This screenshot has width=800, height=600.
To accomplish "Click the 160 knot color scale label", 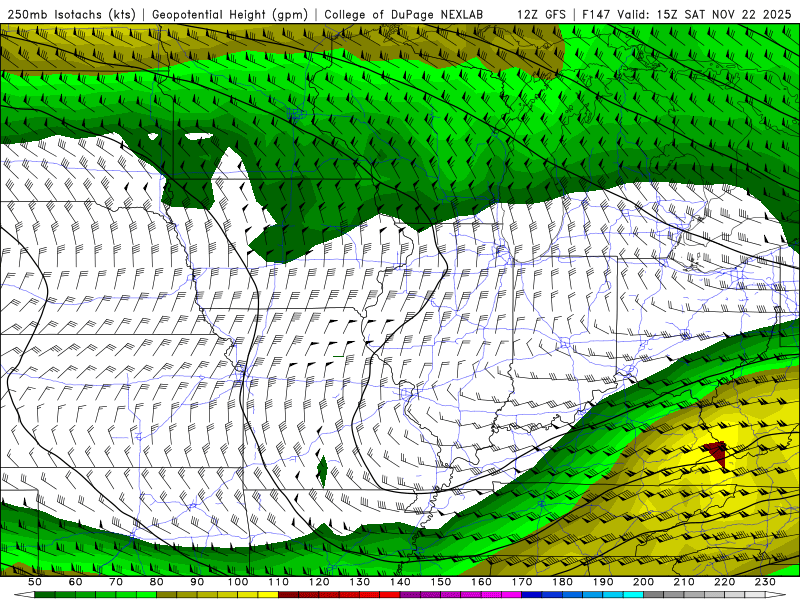I will coord(481,582).
